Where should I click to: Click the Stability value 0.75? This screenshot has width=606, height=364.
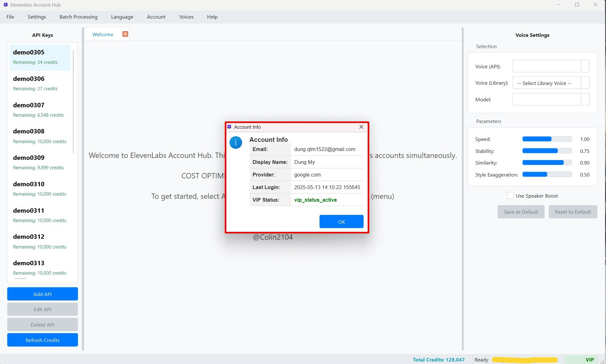(x=585, y=151)
